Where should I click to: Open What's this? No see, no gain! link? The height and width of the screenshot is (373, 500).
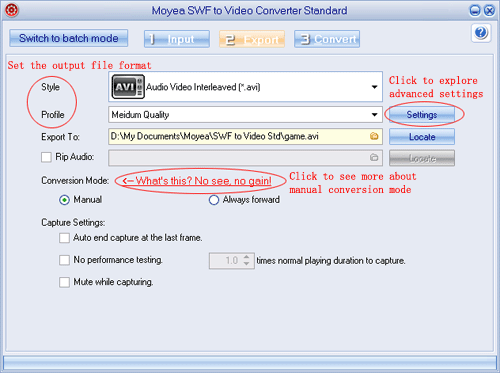coord(197,181)
